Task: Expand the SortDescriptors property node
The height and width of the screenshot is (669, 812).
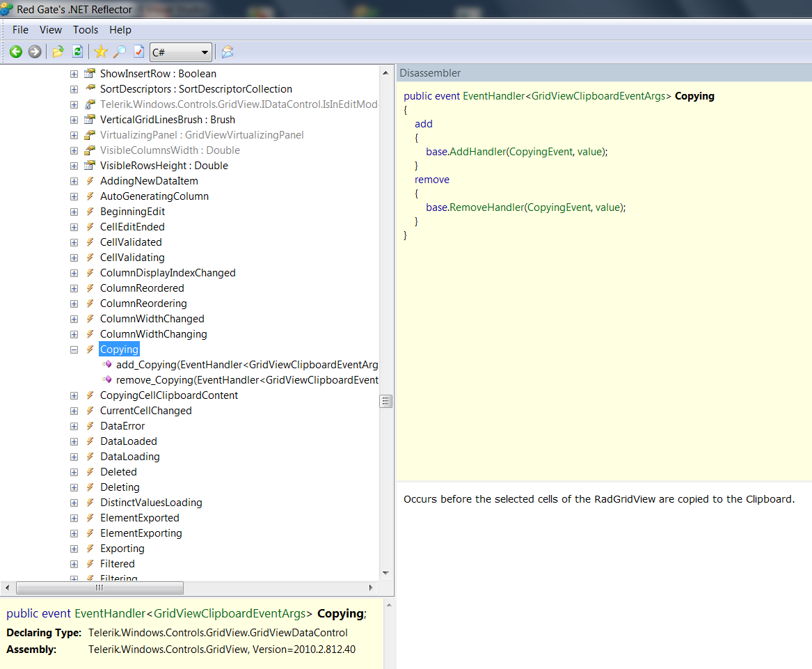Action: click(74, 89)
